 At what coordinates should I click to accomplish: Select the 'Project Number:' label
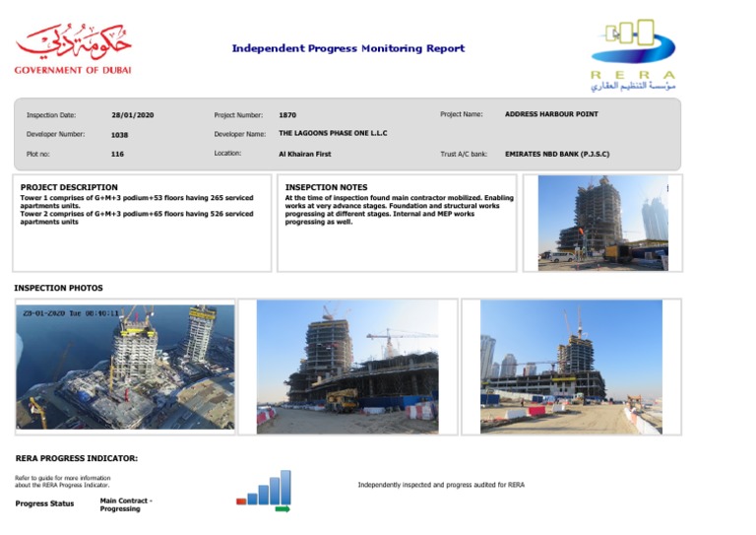238,115
